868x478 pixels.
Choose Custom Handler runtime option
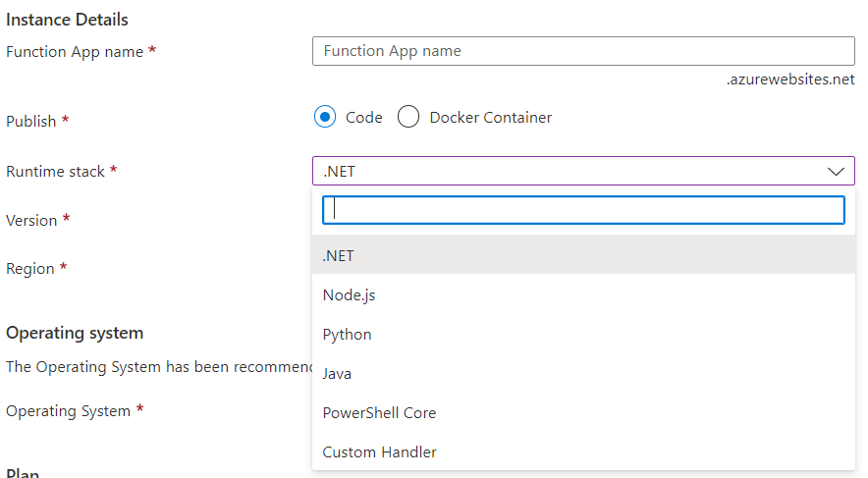(583, 452)
